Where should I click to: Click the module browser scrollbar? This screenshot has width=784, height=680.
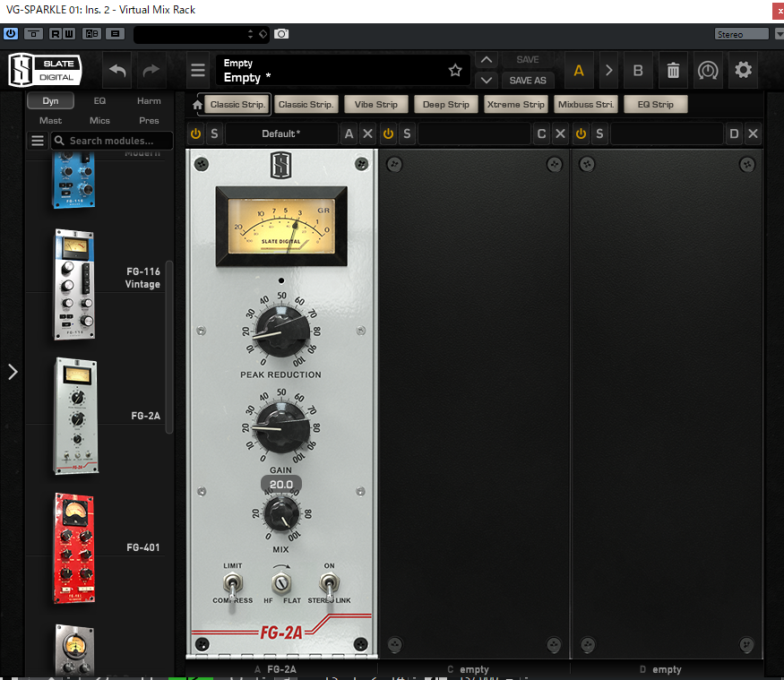coord(169,347)
